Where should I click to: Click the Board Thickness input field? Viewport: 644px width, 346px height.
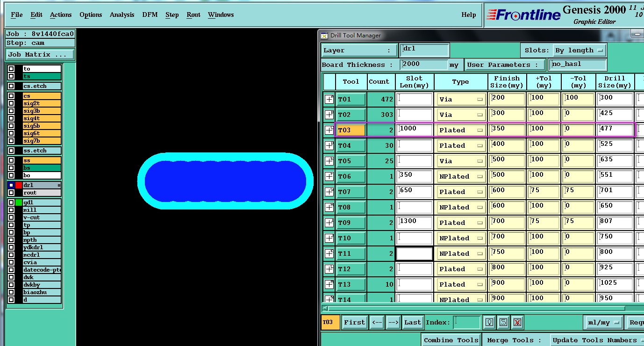pos(424,65)
